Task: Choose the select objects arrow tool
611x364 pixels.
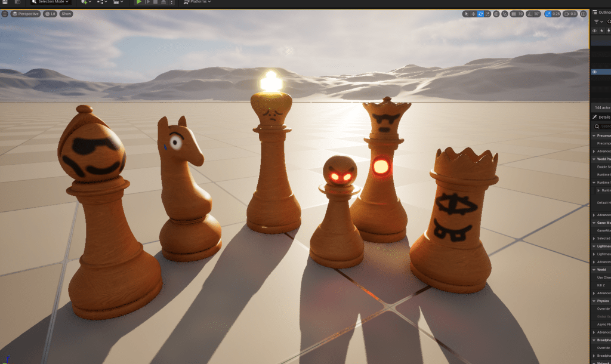Action: tap(466, 14)
